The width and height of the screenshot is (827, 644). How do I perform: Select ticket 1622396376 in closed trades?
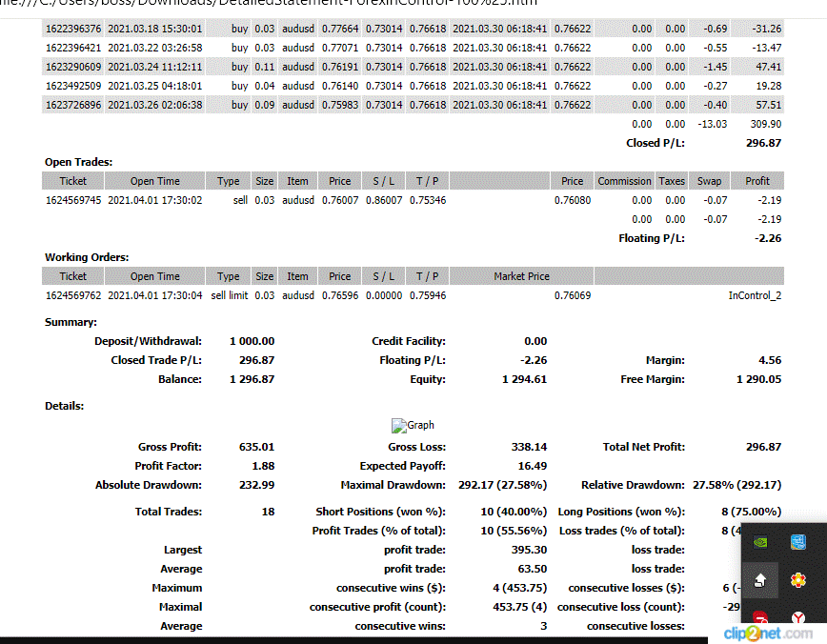[x=73, y=29]
